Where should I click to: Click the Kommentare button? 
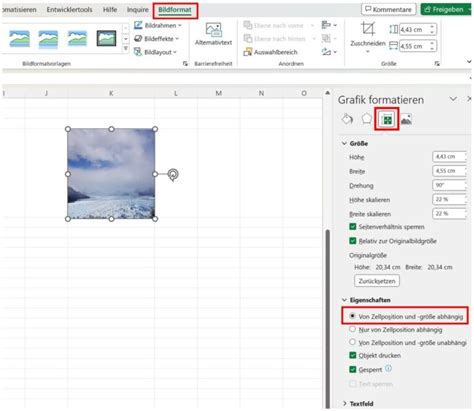click(x=388, y=9)
